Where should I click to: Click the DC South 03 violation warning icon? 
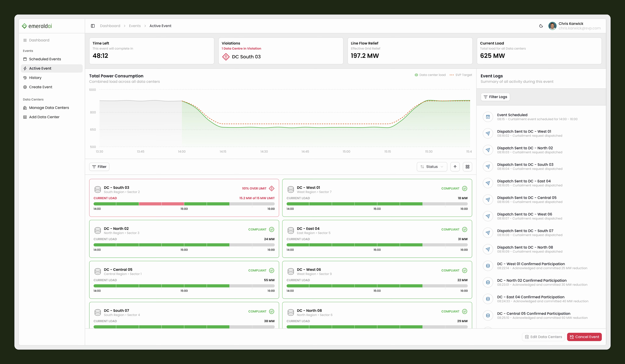point(226,57)
